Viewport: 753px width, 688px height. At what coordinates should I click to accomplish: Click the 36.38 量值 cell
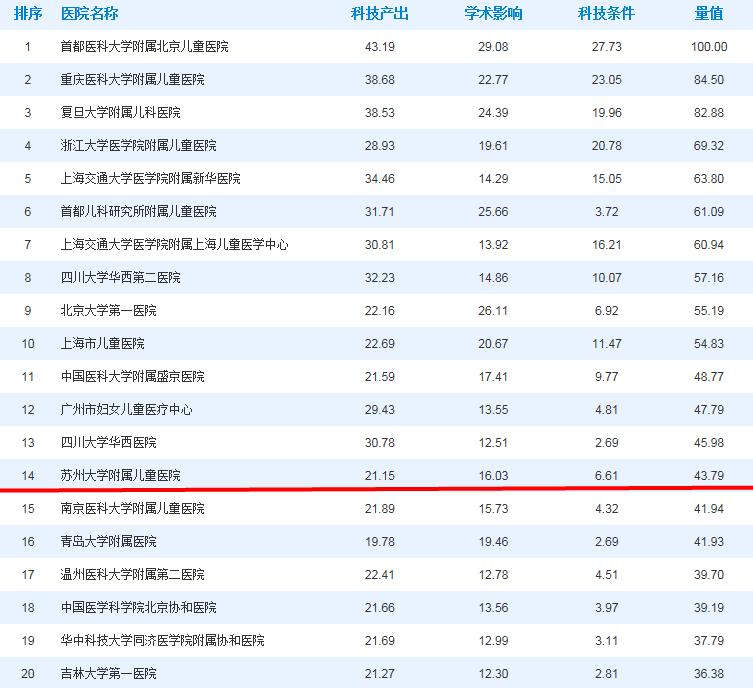pyautogui.click(x=709, y=674)
